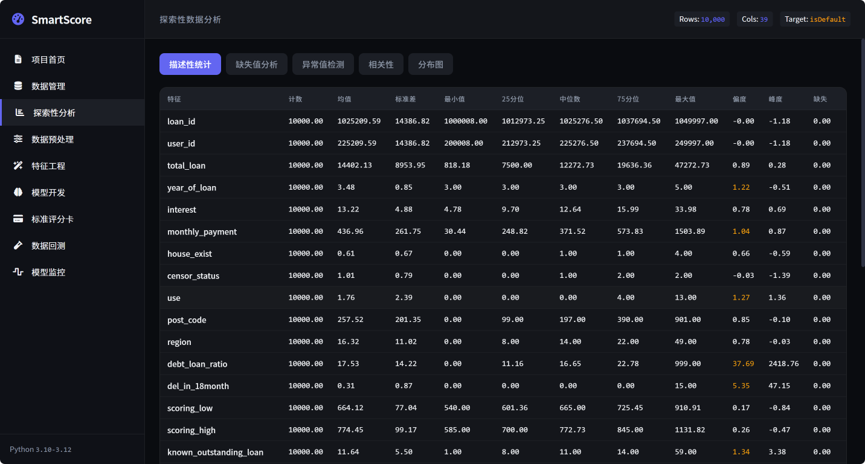Click the Python 3.10-3.12 footer text
This screenshot has width=865, height=464.
pos(40,450)
